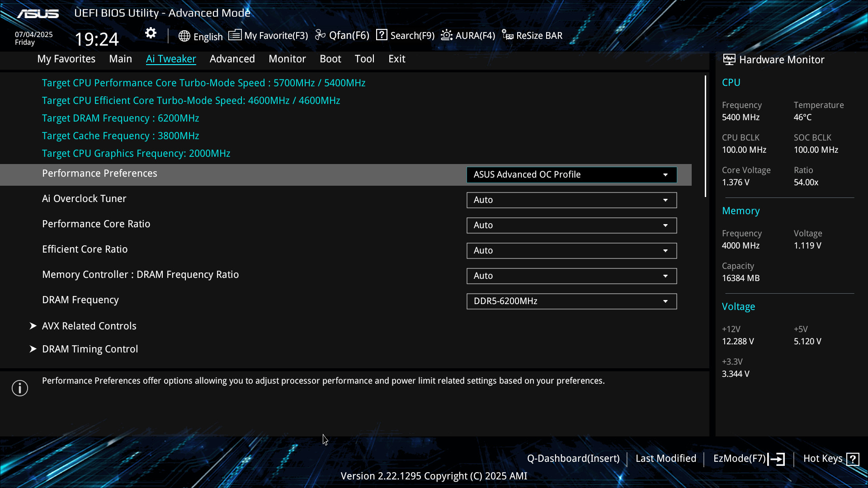Select the Ai Tweaker tab
This screenshot has height=488, width=868.
coord(171,59)
